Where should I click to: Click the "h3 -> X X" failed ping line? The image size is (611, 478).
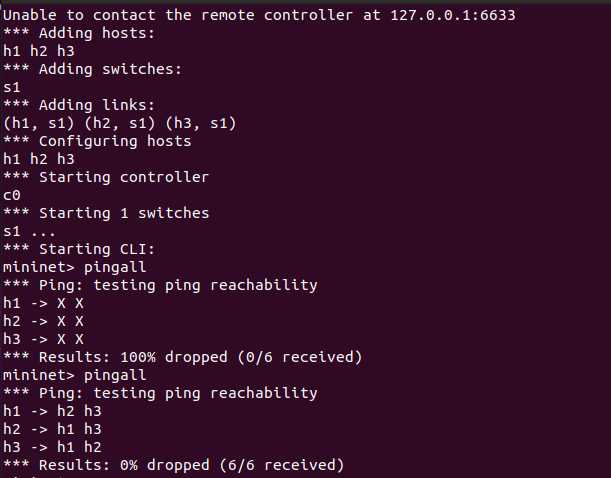tap(43, 339)
